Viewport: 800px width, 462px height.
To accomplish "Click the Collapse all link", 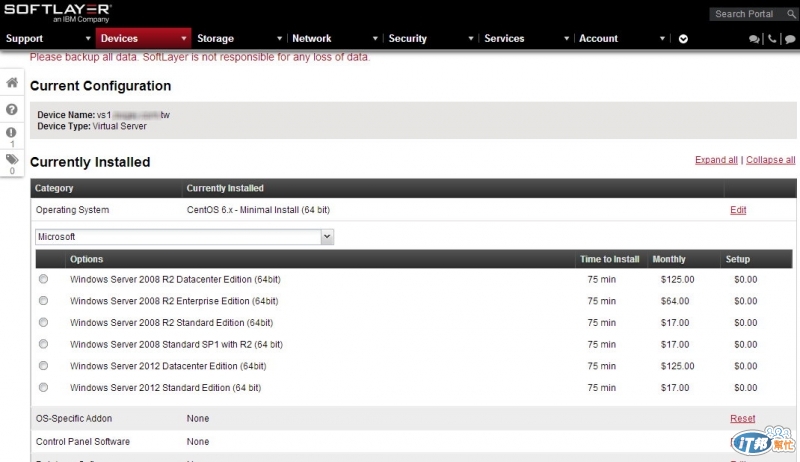I will pos(770,160).
